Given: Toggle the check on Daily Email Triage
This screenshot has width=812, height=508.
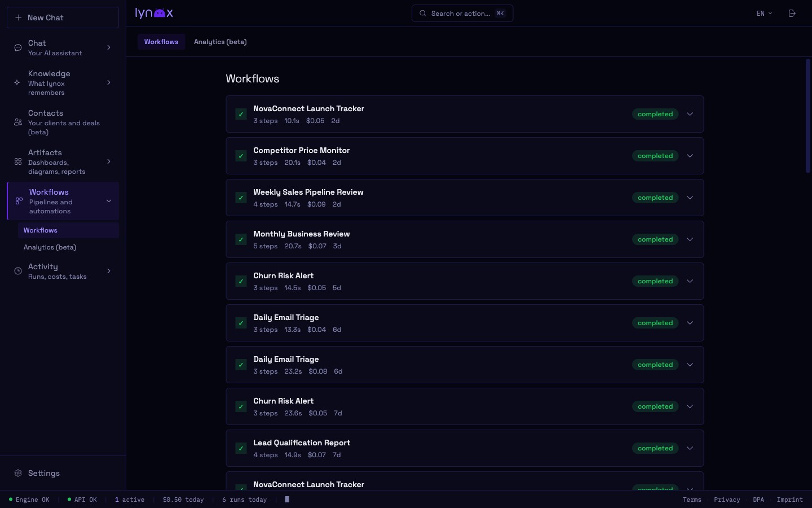Looking at the screenshot, I should pos(241,323).
